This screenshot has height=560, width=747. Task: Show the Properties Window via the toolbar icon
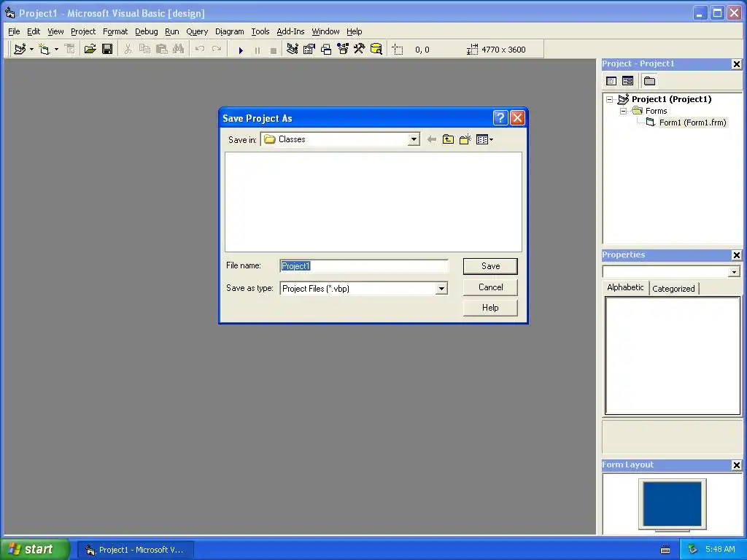coord(309,49)
